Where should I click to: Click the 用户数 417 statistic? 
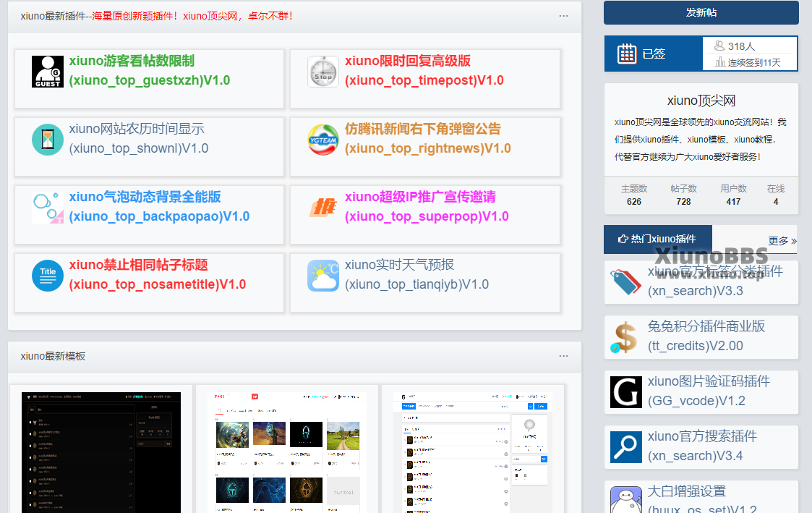(x=733, y=195)
